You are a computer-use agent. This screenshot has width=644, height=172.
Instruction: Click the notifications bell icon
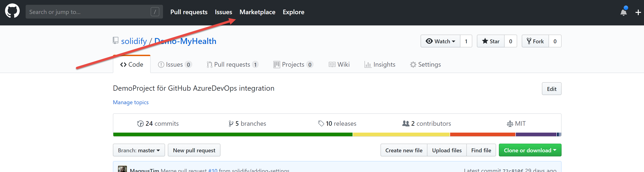click(623, 12)
